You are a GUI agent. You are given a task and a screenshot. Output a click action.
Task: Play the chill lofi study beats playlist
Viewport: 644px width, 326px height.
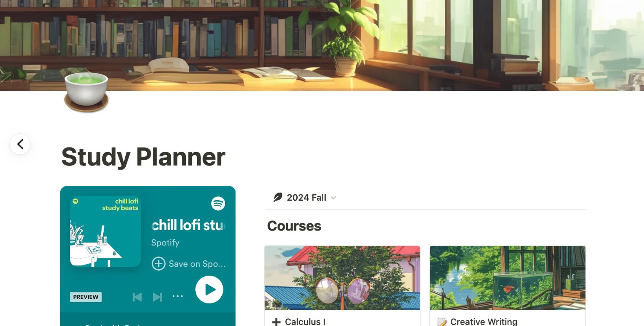(209, 289)
